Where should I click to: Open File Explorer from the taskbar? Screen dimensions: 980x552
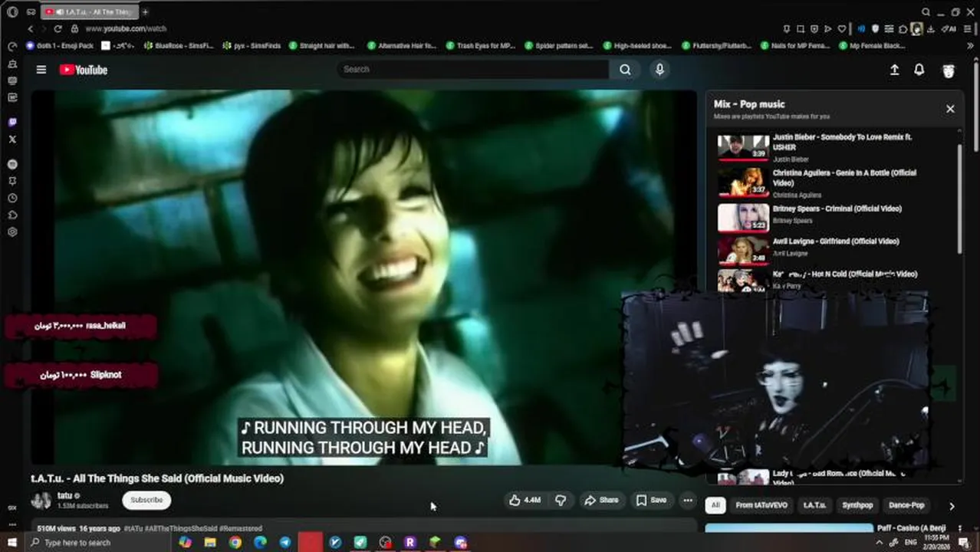210,542
